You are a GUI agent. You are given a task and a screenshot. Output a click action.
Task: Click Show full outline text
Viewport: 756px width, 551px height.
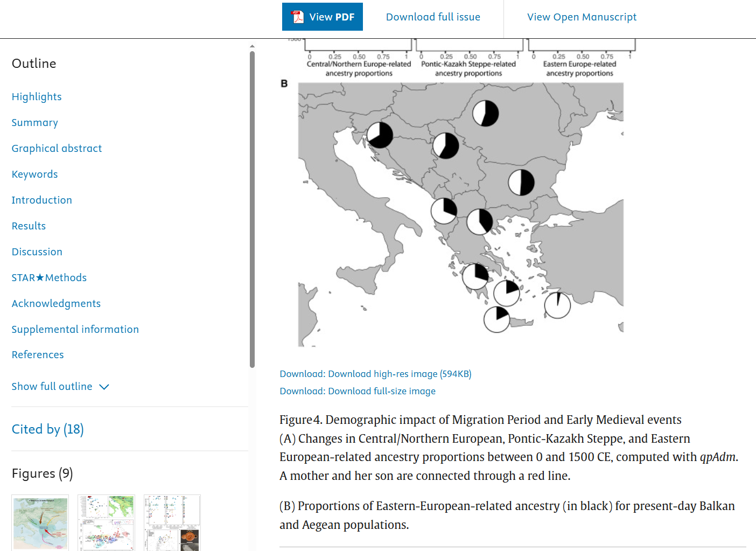52,387
